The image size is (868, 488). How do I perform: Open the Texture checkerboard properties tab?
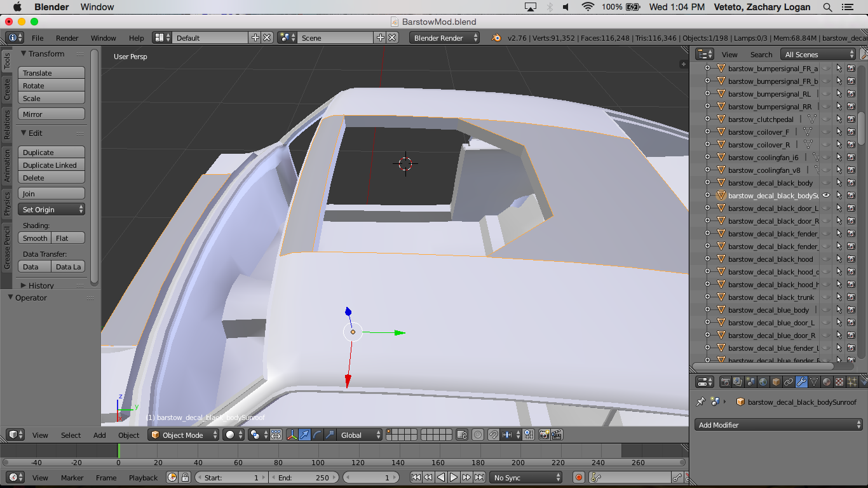point(839,382)
